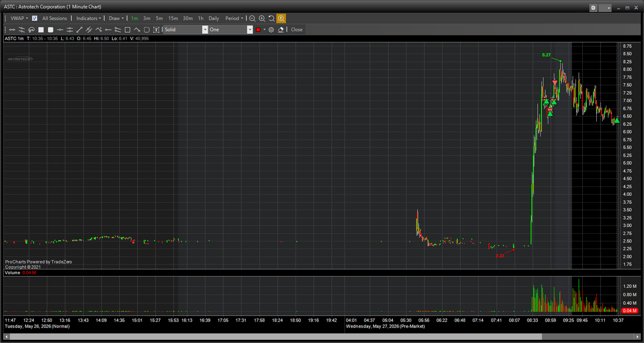Select the diagonal line with endpoints tool

point(79,29)
